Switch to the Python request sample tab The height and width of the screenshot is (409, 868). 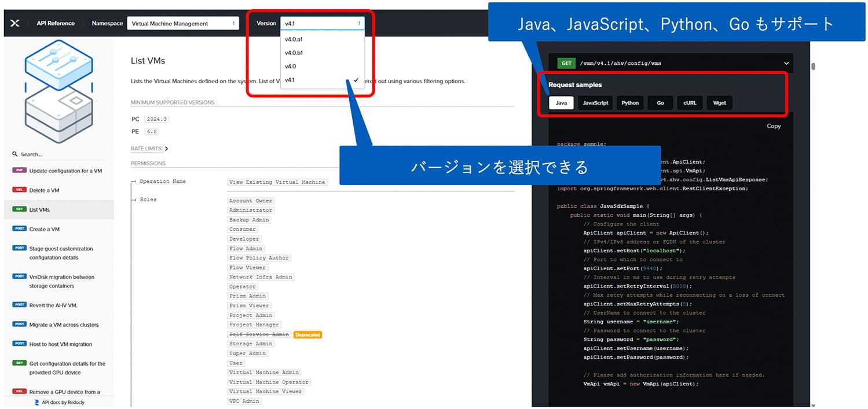click(x=629, y=102)
